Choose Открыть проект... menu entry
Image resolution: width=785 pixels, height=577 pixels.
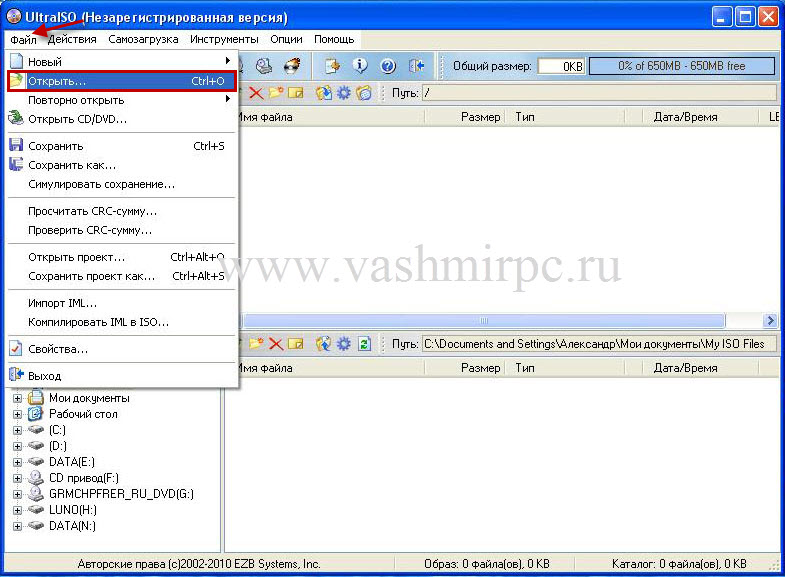[122, 257]
